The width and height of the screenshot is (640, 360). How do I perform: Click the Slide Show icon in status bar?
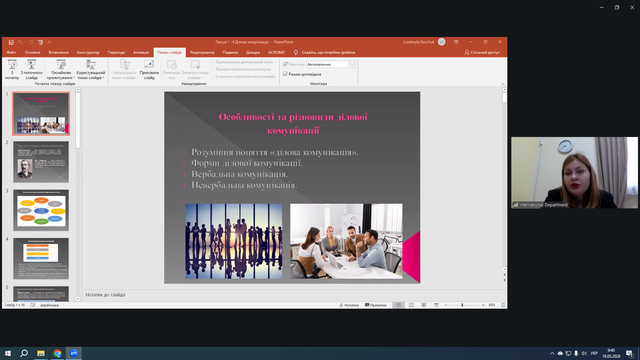pos(436,305)
